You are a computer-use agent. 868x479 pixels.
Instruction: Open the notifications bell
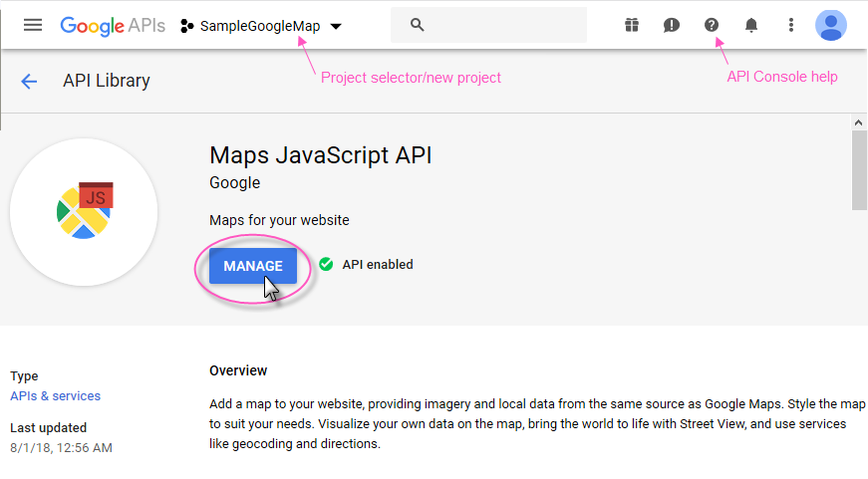tap(751, 25)
